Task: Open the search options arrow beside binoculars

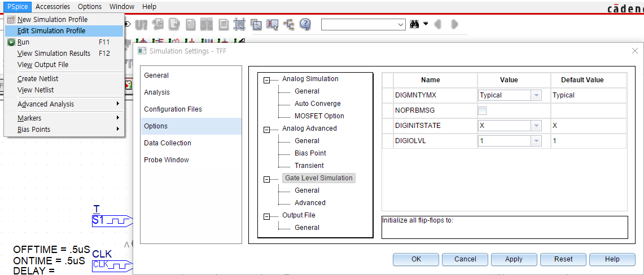Action: [x=426, y=24]
